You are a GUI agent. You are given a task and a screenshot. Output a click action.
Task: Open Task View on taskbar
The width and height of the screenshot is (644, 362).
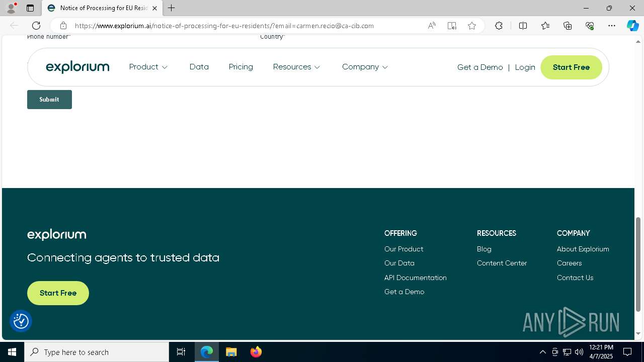pos(181,352)
